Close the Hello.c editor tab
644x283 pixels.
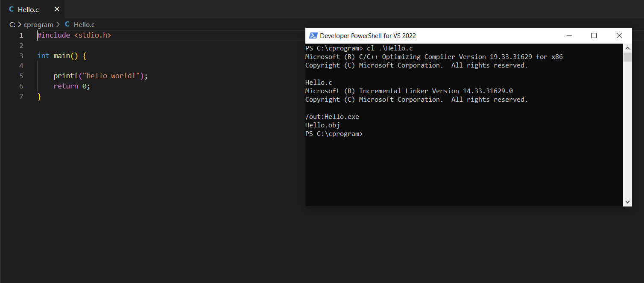click(56, 9)
